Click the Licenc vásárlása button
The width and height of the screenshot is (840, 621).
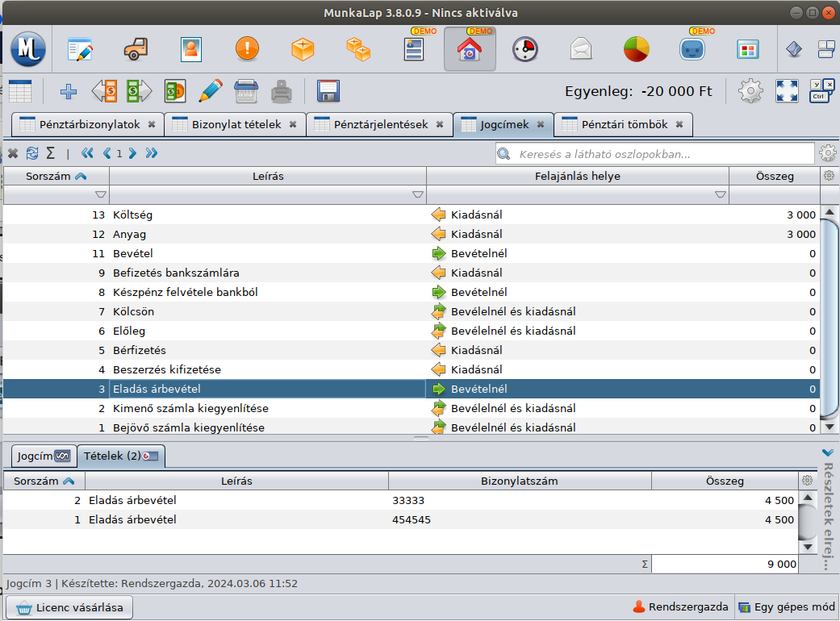[70, 607]
